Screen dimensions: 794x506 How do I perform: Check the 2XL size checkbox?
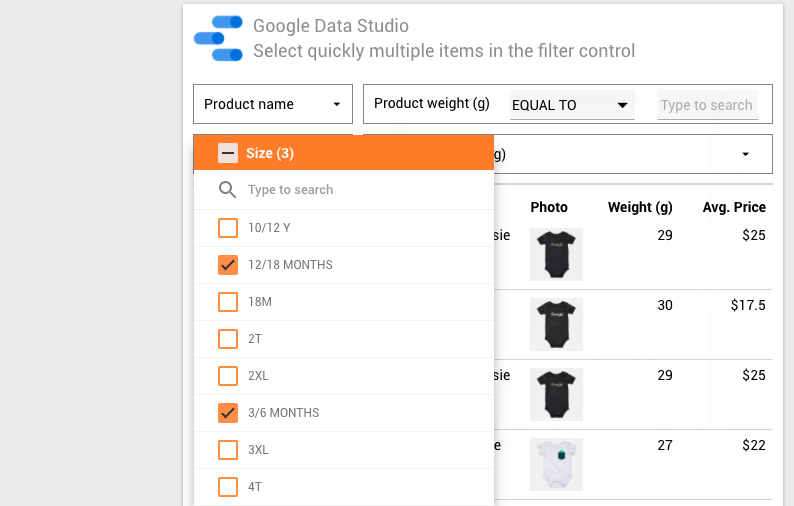(228, 376)
